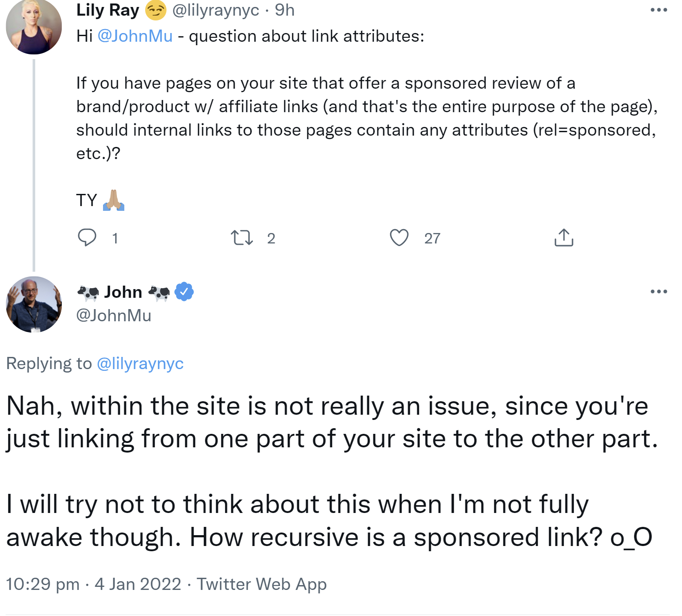The image size is (682, 616).
Task: Open the share menu on Lily Ray's tweet
Action: pyautogui.click(x=564, y=237)
